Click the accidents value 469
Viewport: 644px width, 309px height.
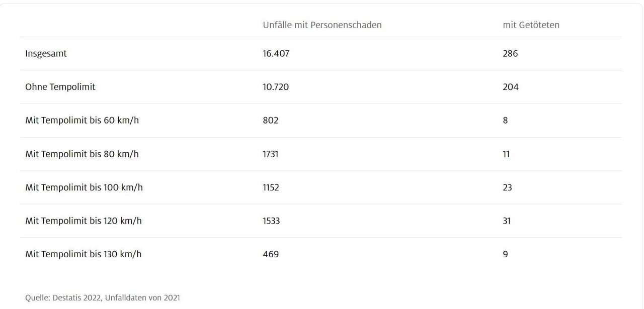pos(271,254)
